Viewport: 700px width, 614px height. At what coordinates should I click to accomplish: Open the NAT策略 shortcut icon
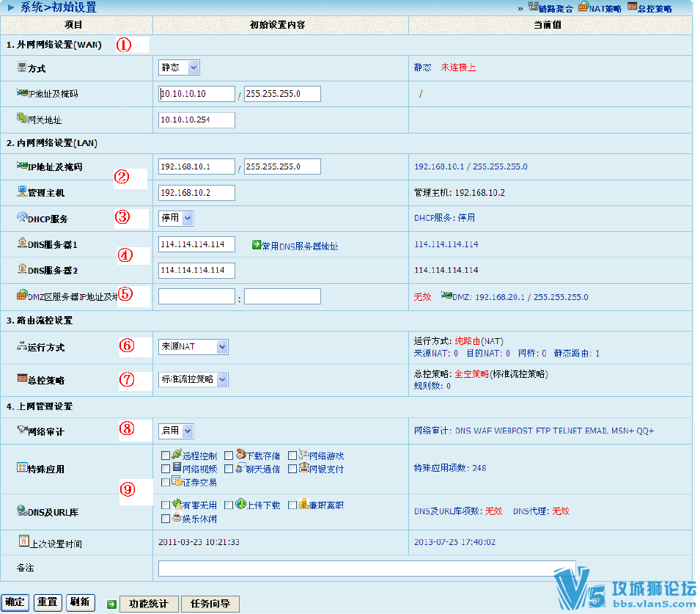[583, 7]
